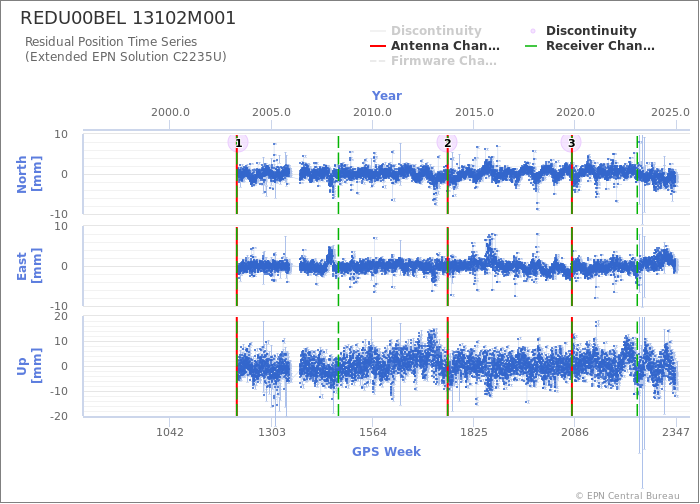
Task: Click the GPS week 1303 tick label
Action: click(271, 432)
